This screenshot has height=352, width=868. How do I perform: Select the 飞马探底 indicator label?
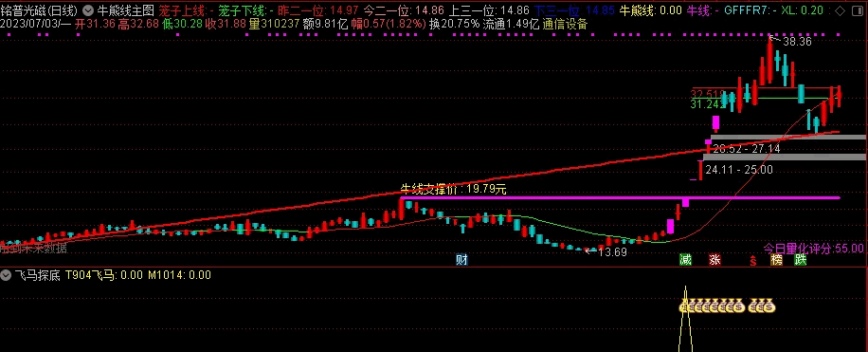pos(37,275)
